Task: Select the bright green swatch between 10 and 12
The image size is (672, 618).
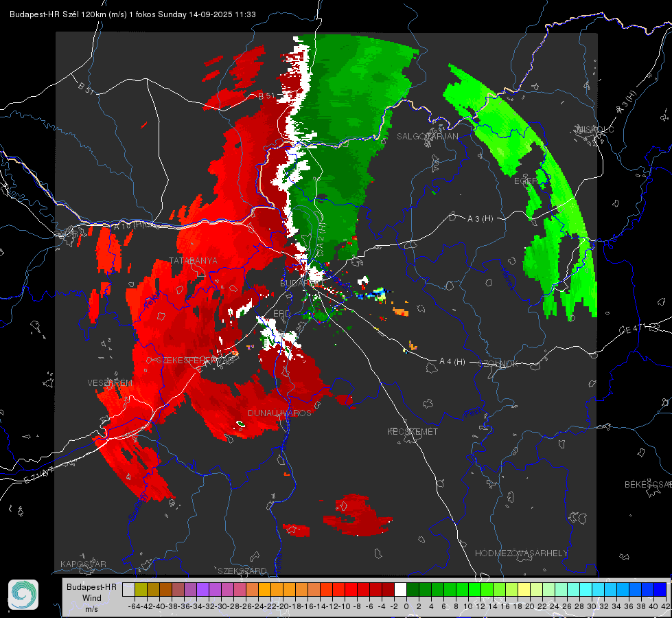Action: [474, 589]
